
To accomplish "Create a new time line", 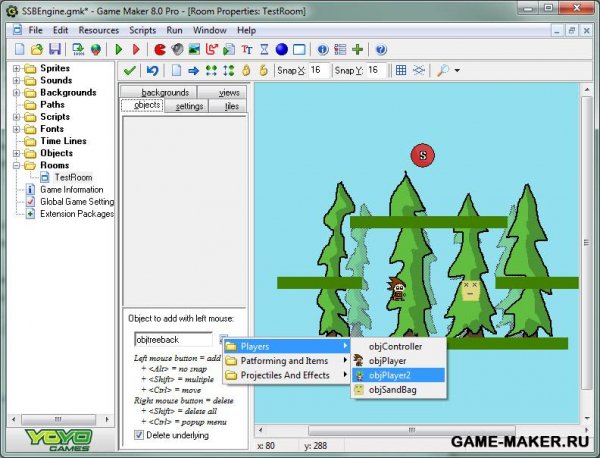I will coord(264,49).
